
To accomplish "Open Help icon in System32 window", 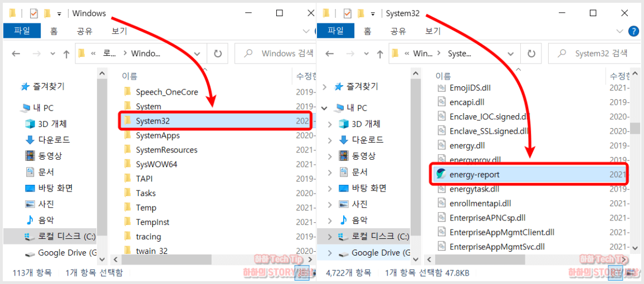I will click(x=634, y=31).
